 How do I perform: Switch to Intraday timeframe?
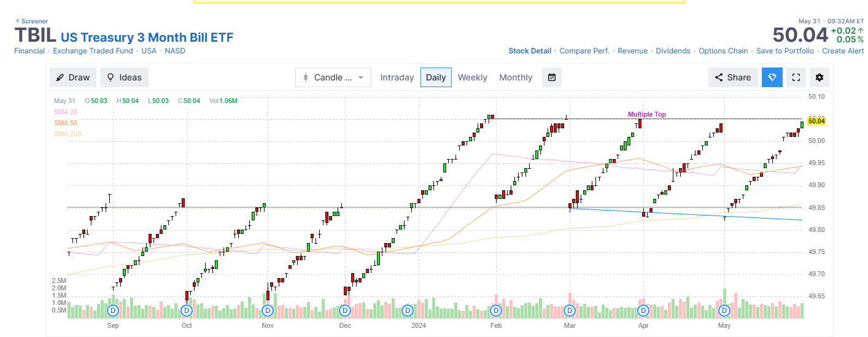(397, 77)
